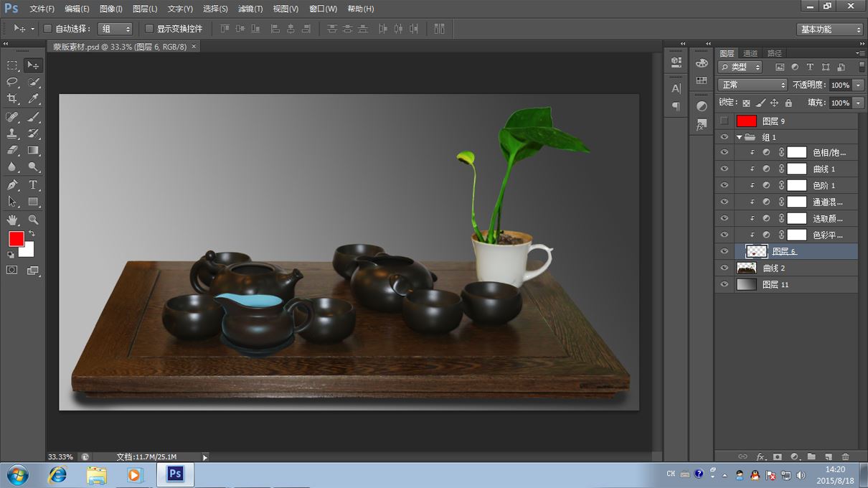The image size is (868, 488).
Task: Select the Pen tool
Action: [x=12, y=185]
